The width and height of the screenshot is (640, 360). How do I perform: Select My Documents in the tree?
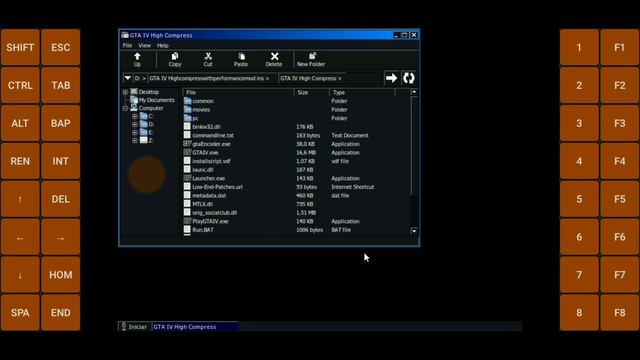[156, 100]
